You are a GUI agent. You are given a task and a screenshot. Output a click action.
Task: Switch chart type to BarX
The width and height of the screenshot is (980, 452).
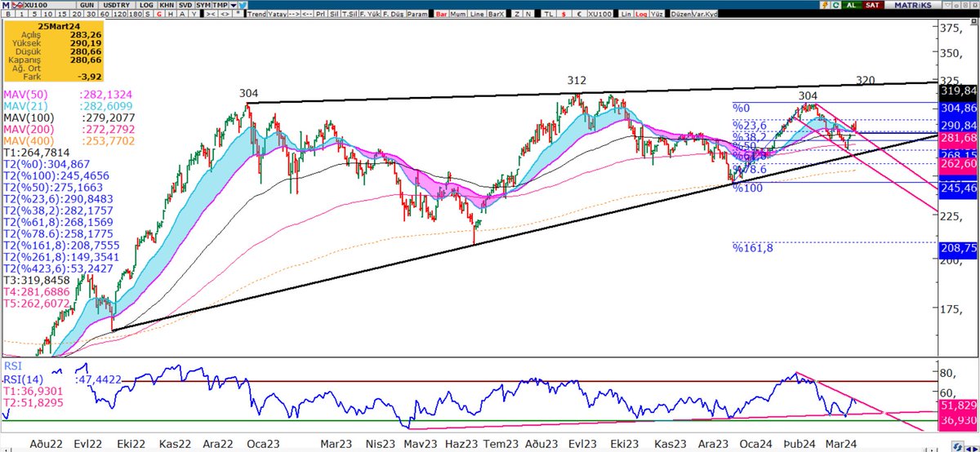[x=497, y=14]
